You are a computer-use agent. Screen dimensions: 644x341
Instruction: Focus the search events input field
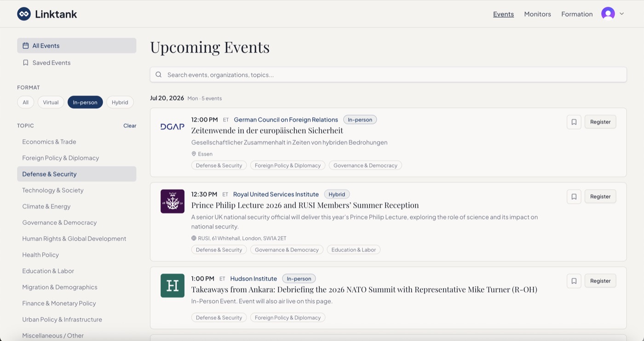(x=388, y=74)
